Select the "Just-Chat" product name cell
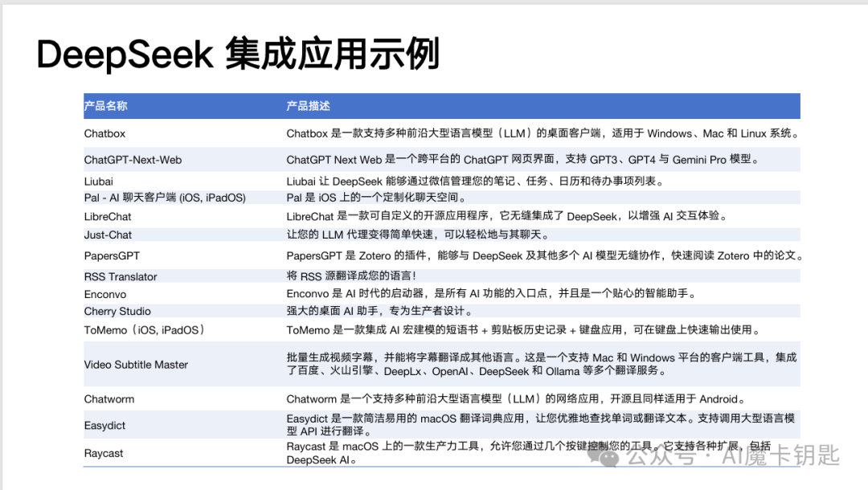The height and width of the screenshot is (490, 868). click(108, 235)
